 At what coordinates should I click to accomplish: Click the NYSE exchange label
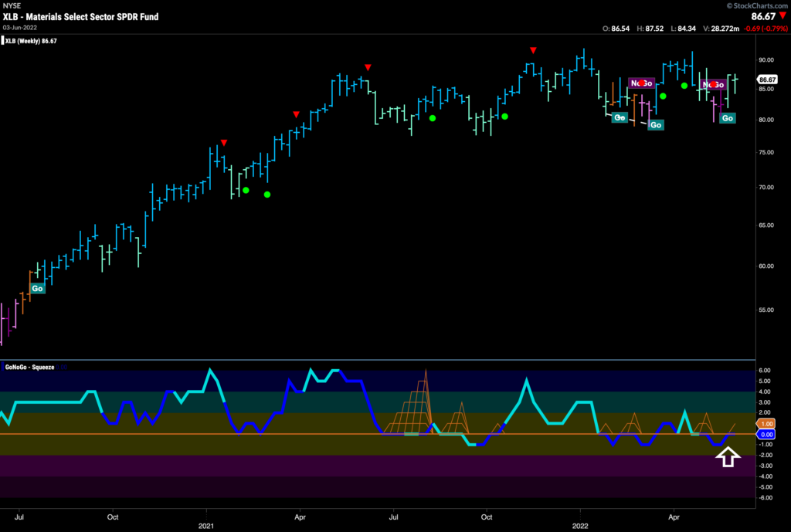tap(12, 5)
